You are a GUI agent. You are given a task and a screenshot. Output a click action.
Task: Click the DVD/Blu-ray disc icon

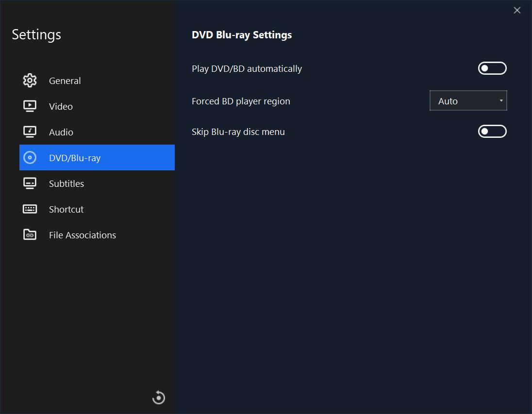pyautogui.click(x=30, y=158)
